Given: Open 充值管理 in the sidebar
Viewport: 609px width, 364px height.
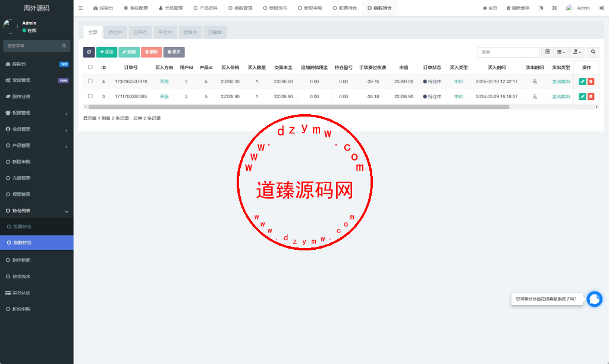Looking at the screenshot, I should pos(36,178).
